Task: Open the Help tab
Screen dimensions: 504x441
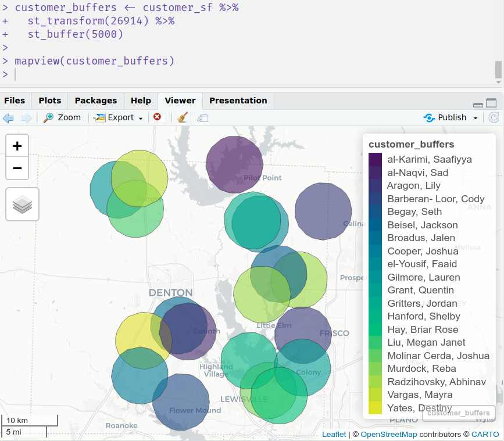Action: 141,101
